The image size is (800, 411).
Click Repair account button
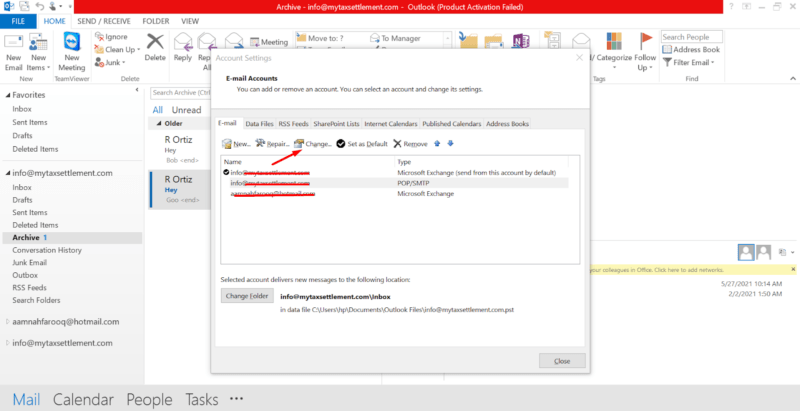click(x=272, y=144)
